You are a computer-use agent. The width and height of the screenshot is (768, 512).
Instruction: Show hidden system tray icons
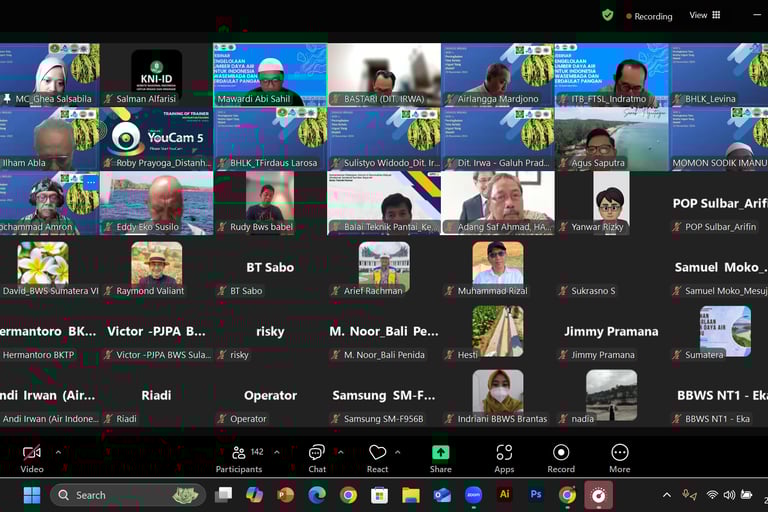tap(667, 495)
